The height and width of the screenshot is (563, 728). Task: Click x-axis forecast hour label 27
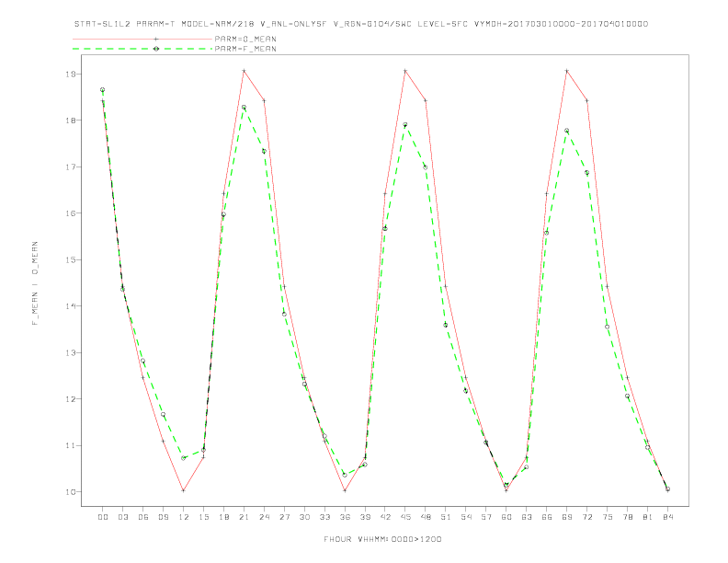(284, 517)
